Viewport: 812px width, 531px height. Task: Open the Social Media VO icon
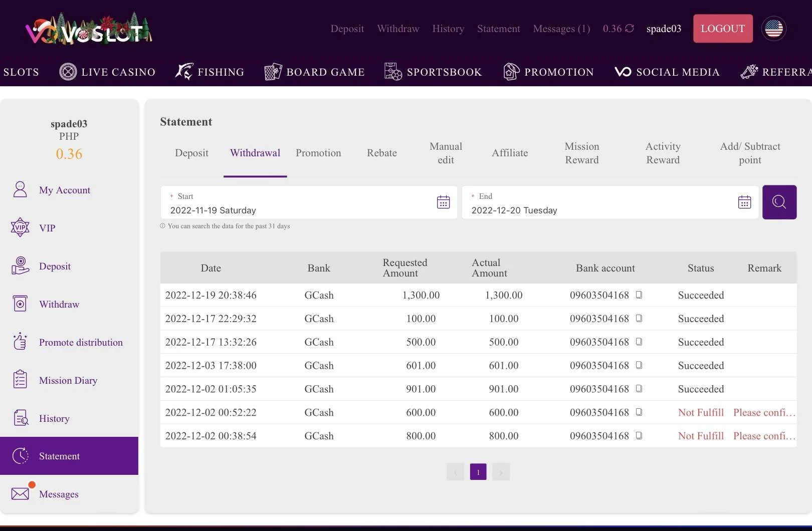pyautogui.click(x=623, y=72)
